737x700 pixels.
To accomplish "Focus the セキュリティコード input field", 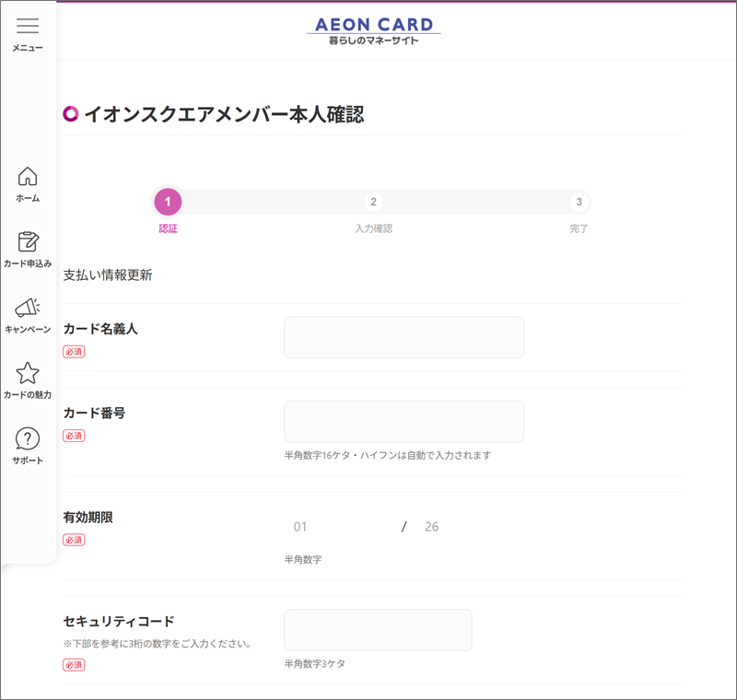I will tap(378, 630).
